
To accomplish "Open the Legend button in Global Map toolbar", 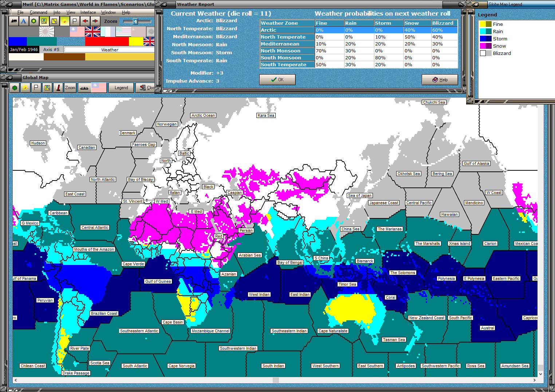I will [121, 87].
